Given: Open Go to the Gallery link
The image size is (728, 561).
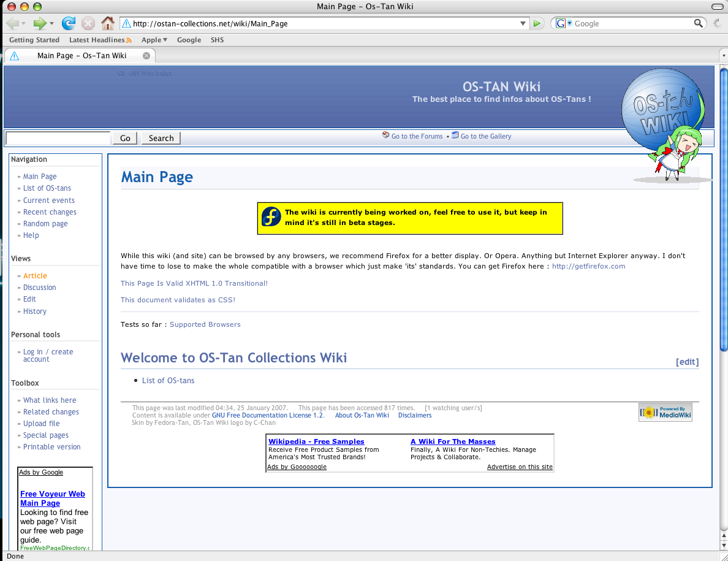Looking at the screenshot, I should pos(486,136).
